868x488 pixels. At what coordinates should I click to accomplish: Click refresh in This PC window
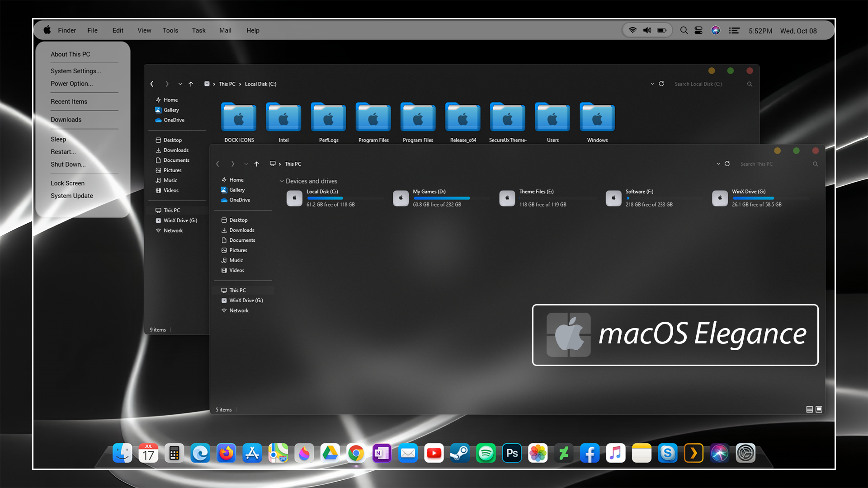coord(727,164)
